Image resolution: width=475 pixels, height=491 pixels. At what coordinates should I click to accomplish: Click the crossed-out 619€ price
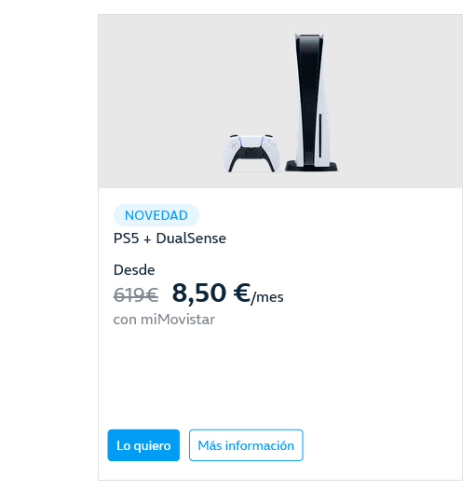tap(136, 295)
